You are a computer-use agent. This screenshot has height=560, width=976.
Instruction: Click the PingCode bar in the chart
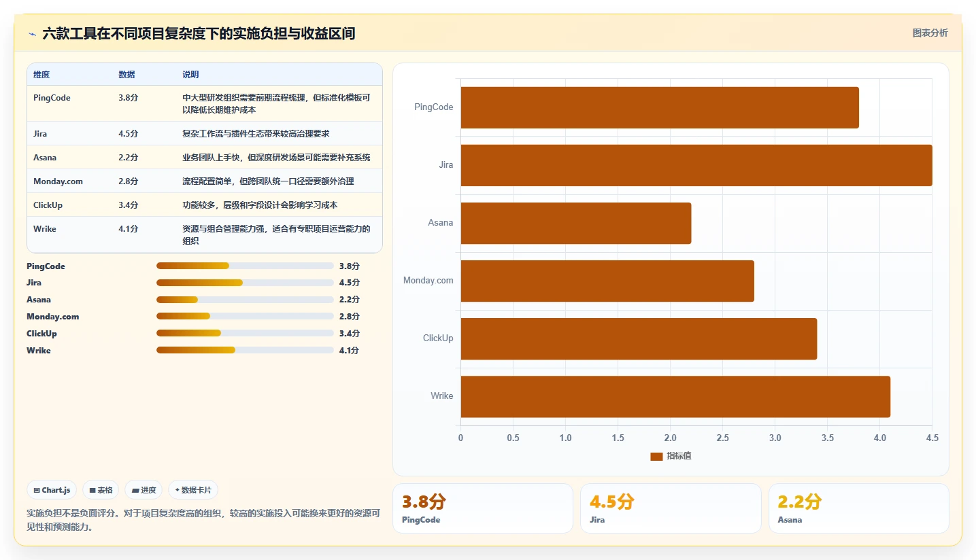(x=660, y=107)
